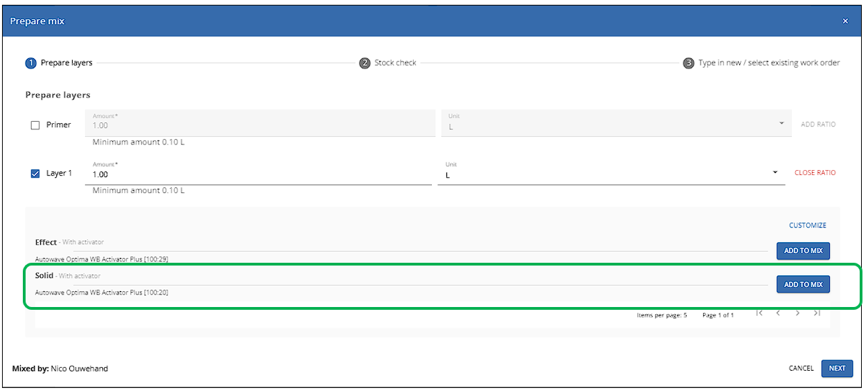Add the Solid ratio to mix
This screenshot has width=868, height=390.
point(803,284)
